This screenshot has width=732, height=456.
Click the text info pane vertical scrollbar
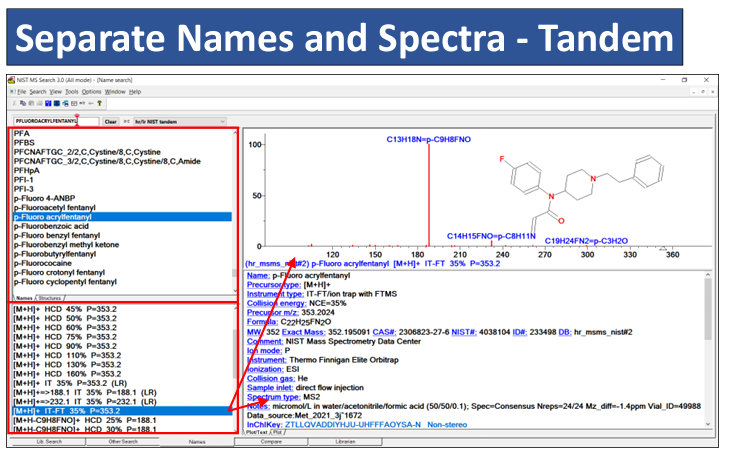[x=708, y=349]
